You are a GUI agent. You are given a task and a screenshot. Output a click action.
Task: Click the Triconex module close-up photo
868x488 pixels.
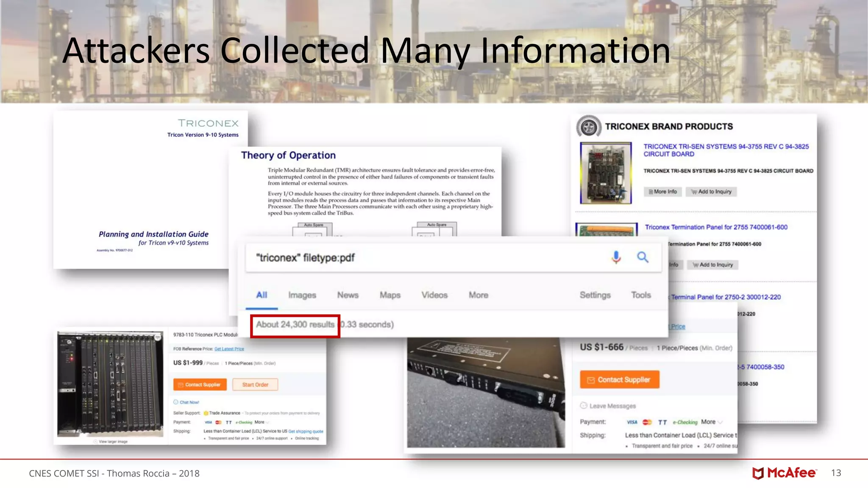point(486,393)
